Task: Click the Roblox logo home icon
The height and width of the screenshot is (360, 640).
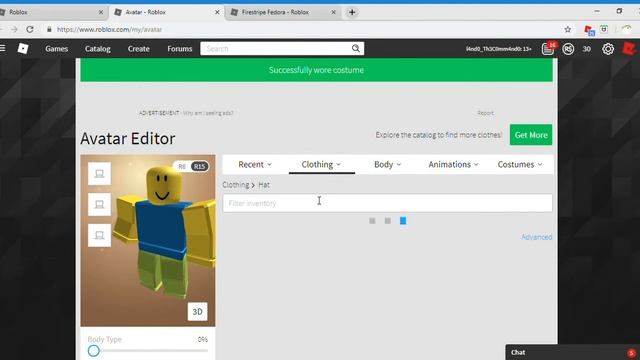Action: coord(23,49)
